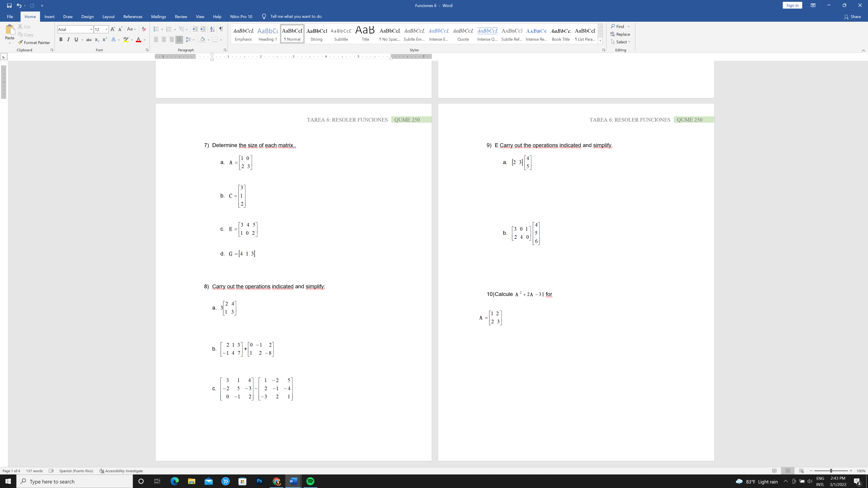Apply Center paragraph alignment
Screen dimensions: 868x488
pos(164,40)
